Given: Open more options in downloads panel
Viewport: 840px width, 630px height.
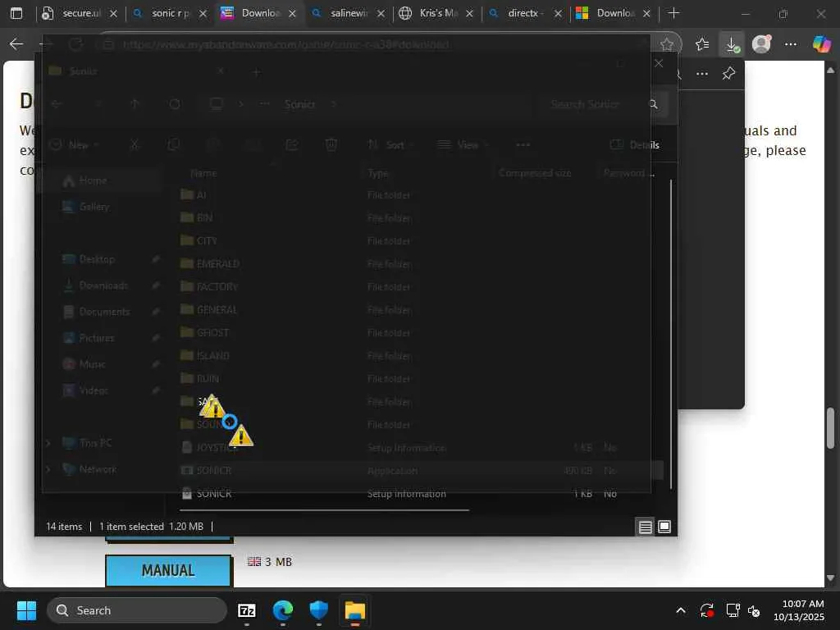Looking at the screenshot, I should coord(702,74).
